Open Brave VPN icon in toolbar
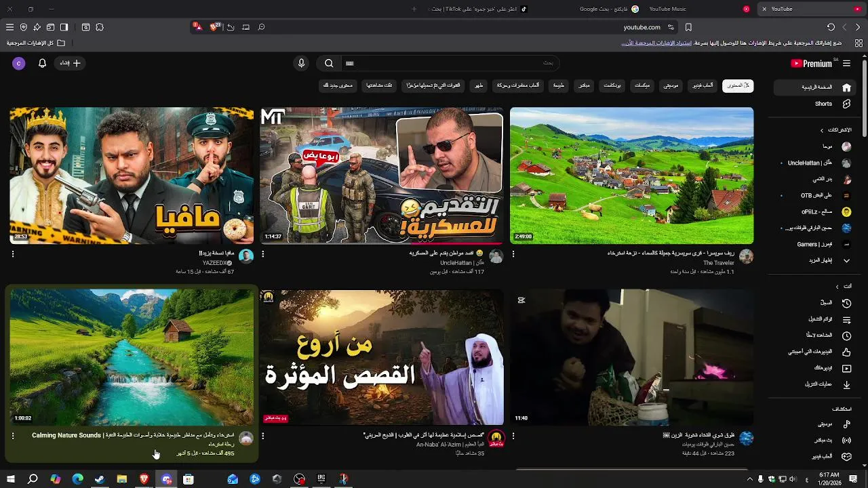The width and height of the screenshot is (868, 488). pyautogui.click(x=23, y=27)
